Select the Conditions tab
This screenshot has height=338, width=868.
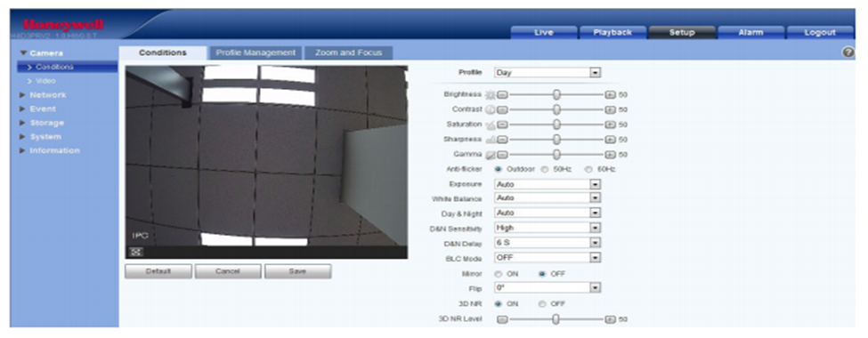(163, 52)
